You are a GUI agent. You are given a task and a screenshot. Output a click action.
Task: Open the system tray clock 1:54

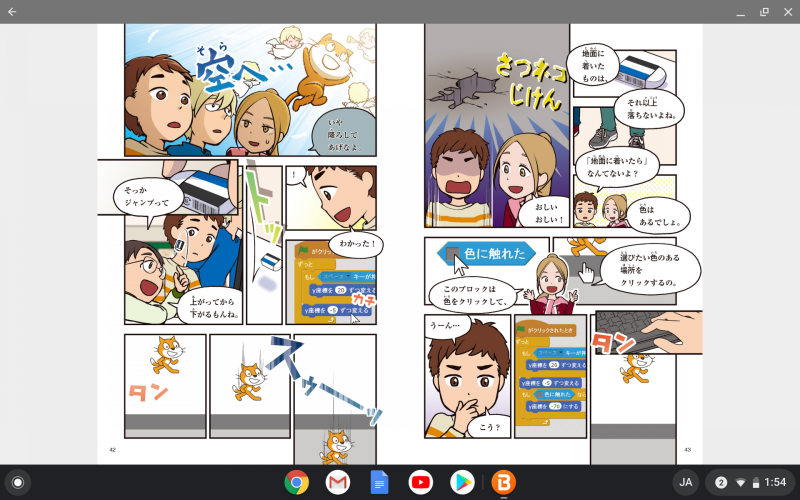776,483
